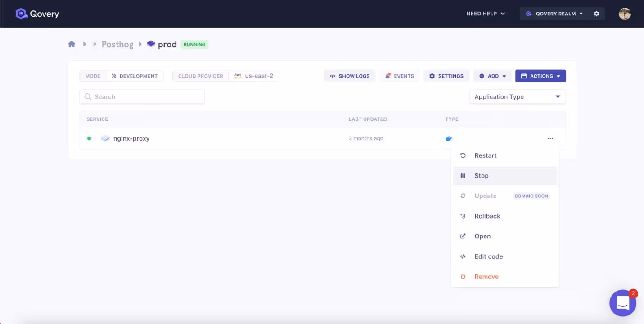This screenshot has height=324, width=644.
Task: Click the Events lightning icon
Action: [x=387, y=76]
